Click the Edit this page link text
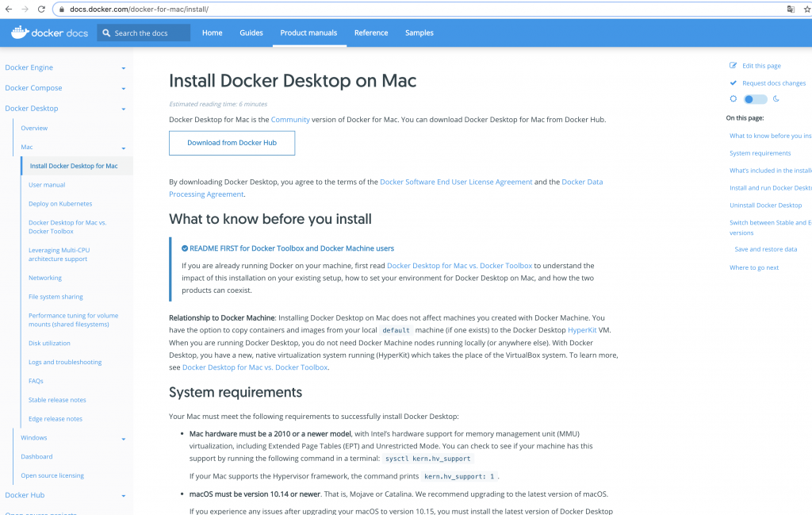The image size is (812, 515). pyautogui.click(x=761, y=66)
